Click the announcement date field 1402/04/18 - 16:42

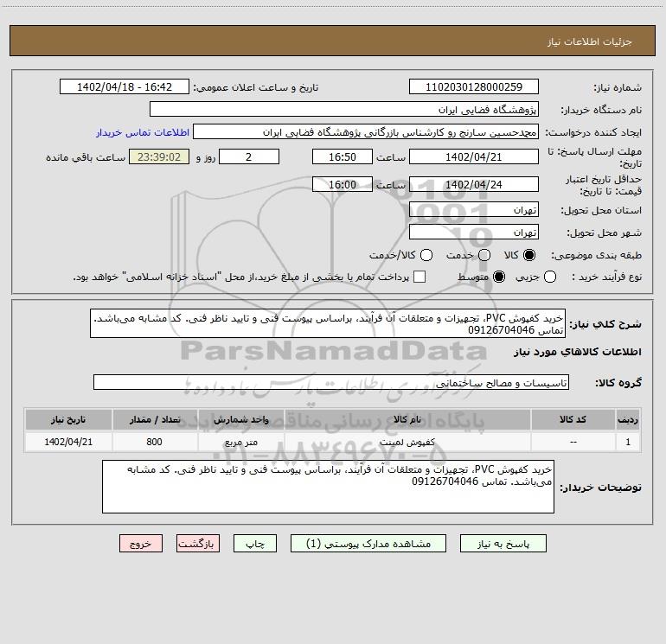tap(125, 86)
